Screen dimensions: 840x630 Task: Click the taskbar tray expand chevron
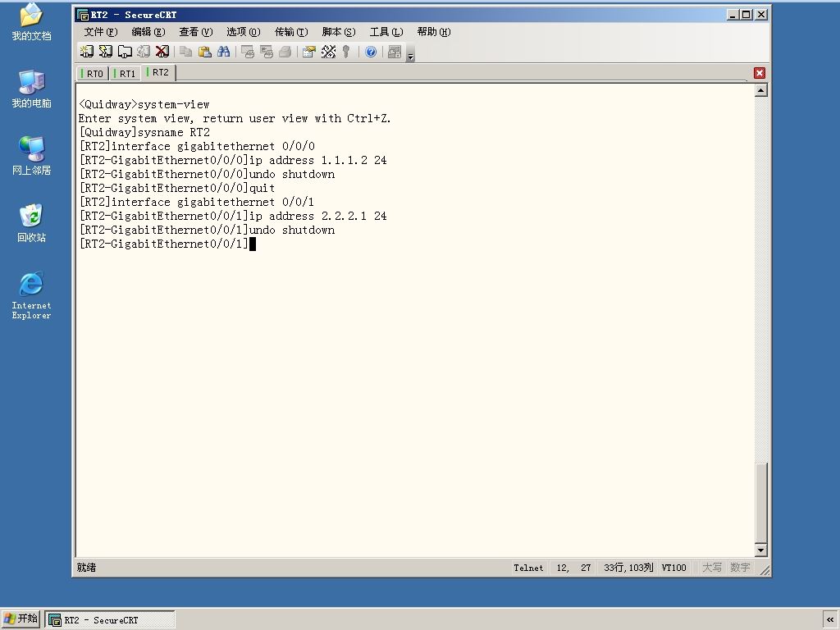pyautogui.click(x=830, y=620)
